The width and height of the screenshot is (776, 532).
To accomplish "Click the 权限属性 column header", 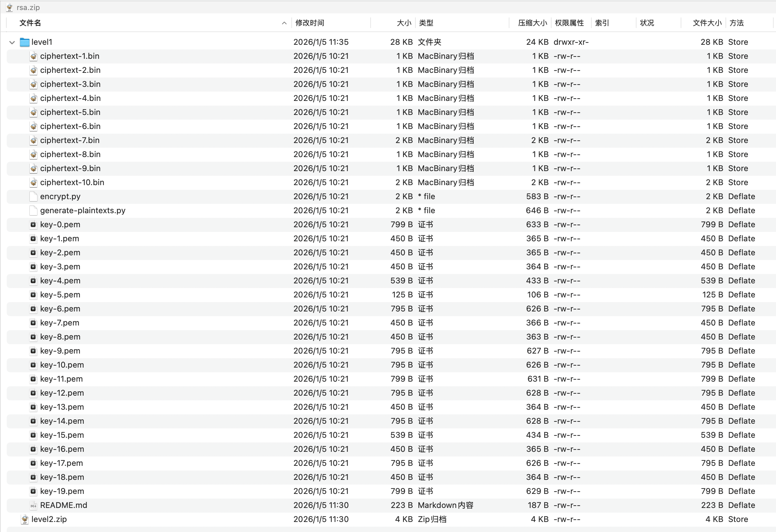I will pyautogui.click(x=569, y=23).
